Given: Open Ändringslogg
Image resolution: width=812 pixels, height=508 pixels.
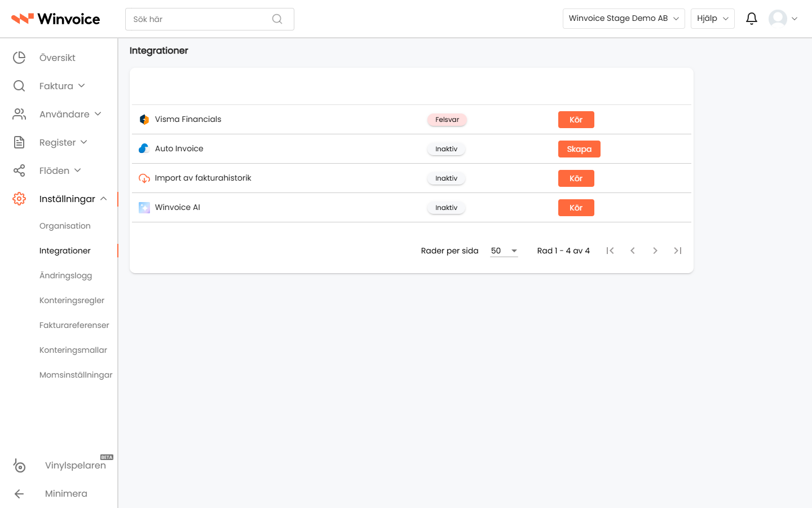Looking at the screenshot, I should pyautogui.click(x=65, y=275).
